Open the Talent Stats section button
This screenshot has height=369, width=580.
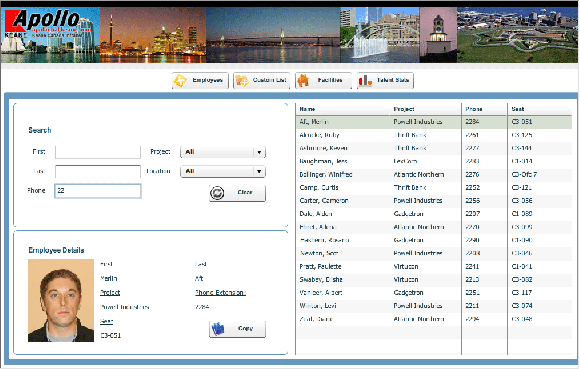click(x=385, y=80)
